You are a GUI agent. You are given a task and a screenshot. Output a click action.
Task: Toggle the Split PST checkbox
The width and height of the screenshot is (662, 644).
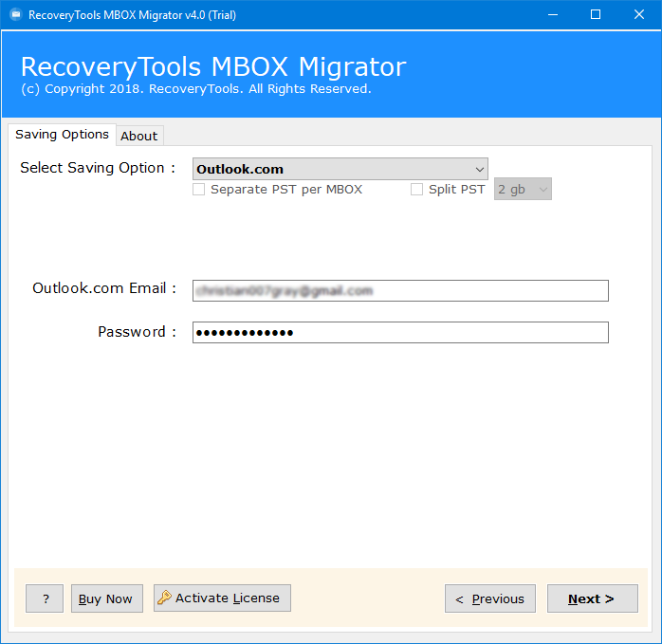pyautogui.click(x=416, y=189)
